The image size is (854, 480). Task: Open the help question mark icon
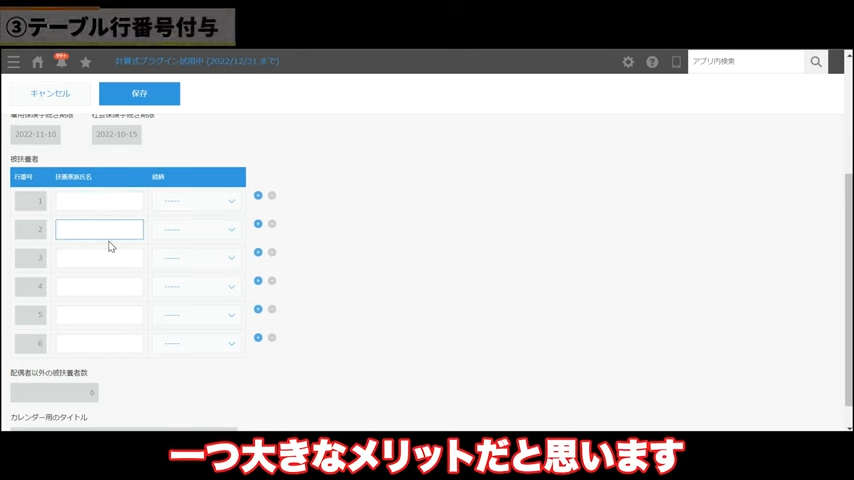(652, 62)
